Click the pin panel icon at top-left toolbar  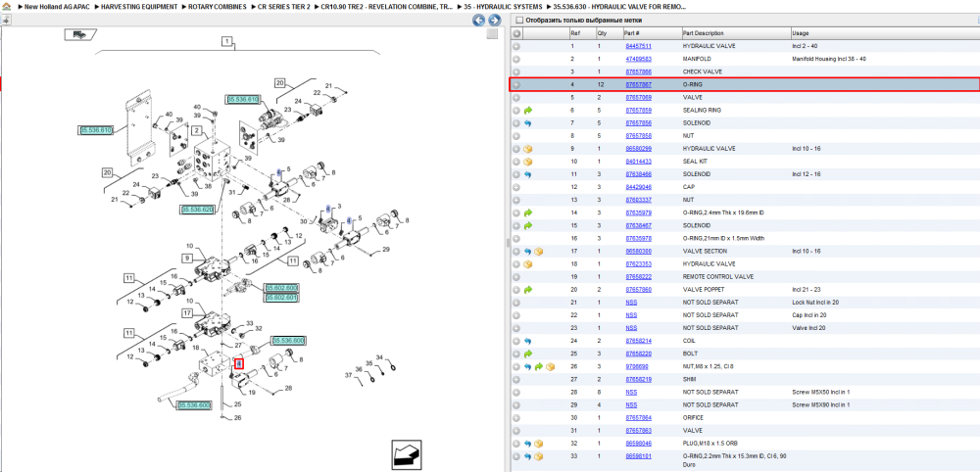pyautogui.click(x=6, y=20)
